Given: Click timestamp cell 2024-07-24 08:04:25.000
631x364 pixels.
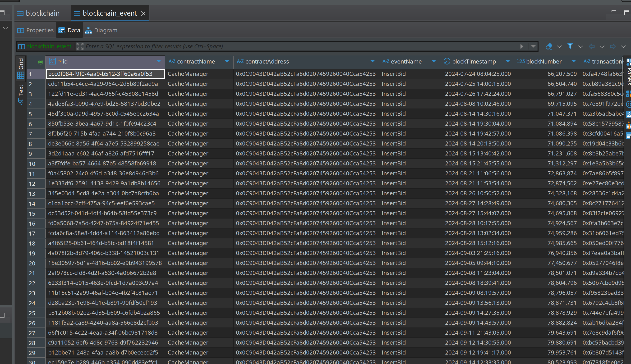Looking at the screenshot, I should [x=477, y=74].
